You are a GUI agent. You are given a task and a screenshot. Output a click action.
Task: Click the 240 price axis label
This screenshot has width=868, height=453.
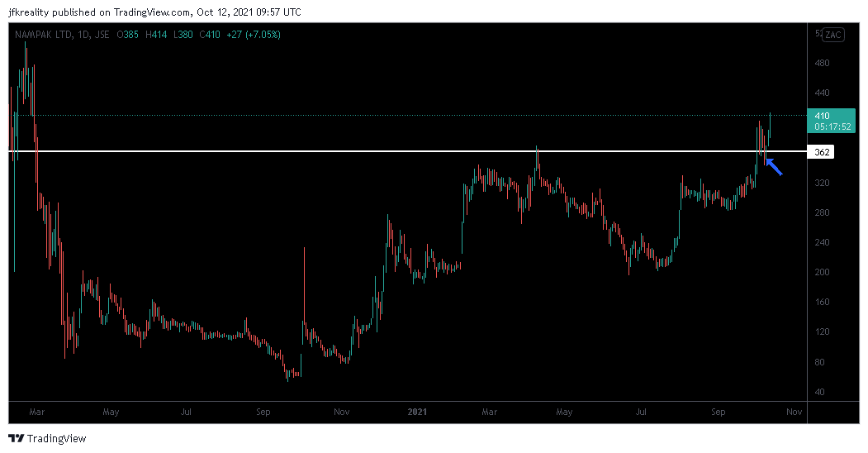(823, 242)
